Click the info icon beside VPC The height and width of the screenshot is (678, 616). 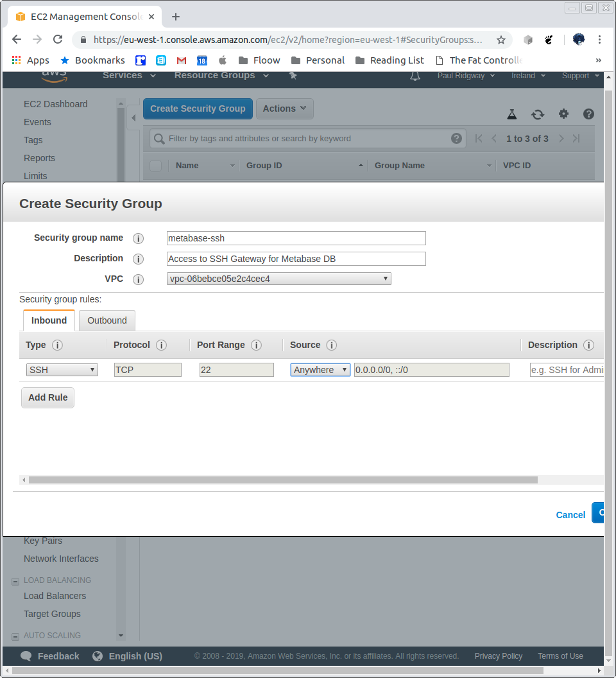click(x=138, y=279)
